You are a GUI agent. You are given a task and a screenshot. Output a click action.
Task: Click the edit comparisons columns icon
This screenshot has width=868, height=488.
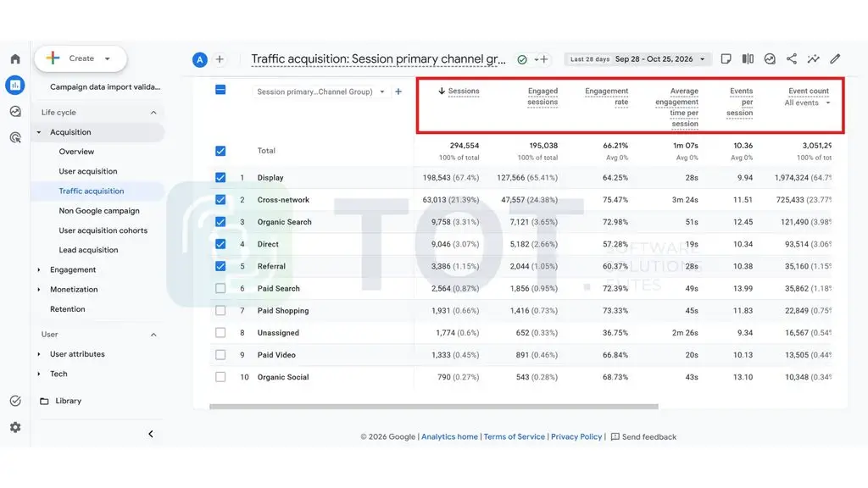[x=748, y=58]
